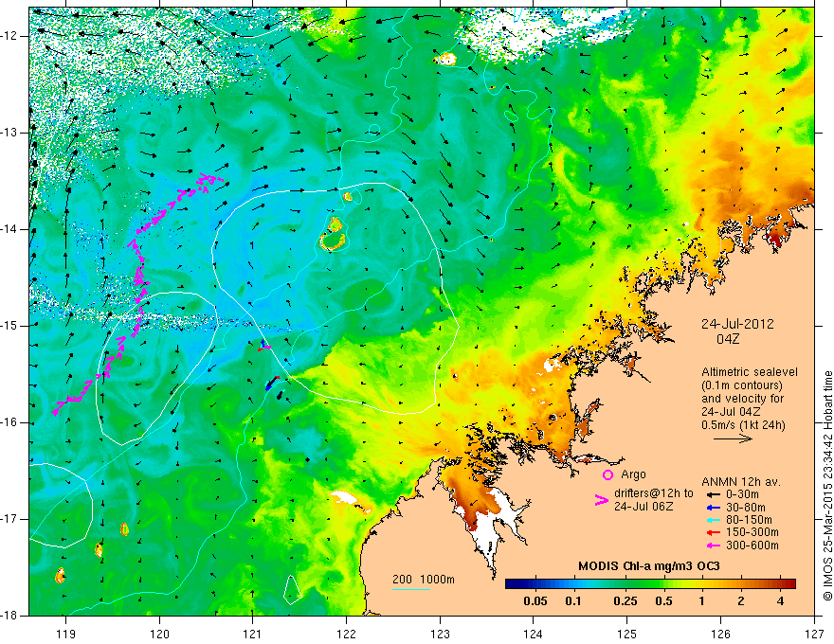Click the "(0.1m contours)" text line
Viewport: 834px width, 644px height.
click(x=743, y=385)
